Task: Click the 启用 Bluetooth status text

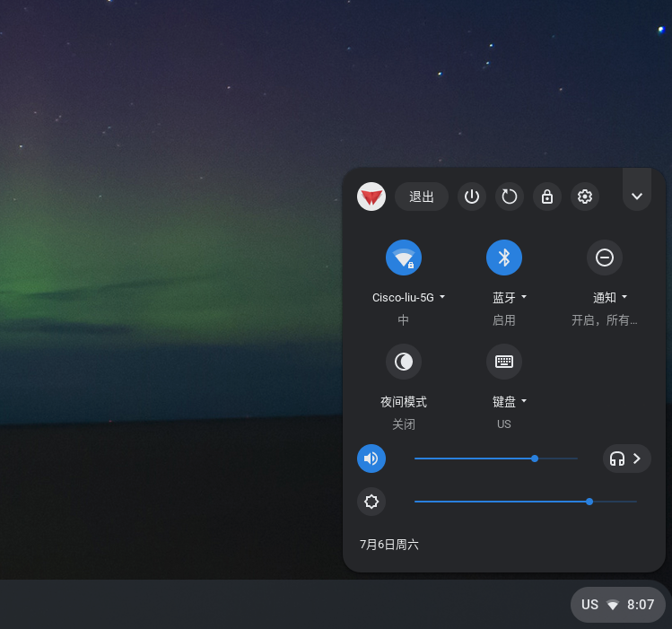Action: 504,320
